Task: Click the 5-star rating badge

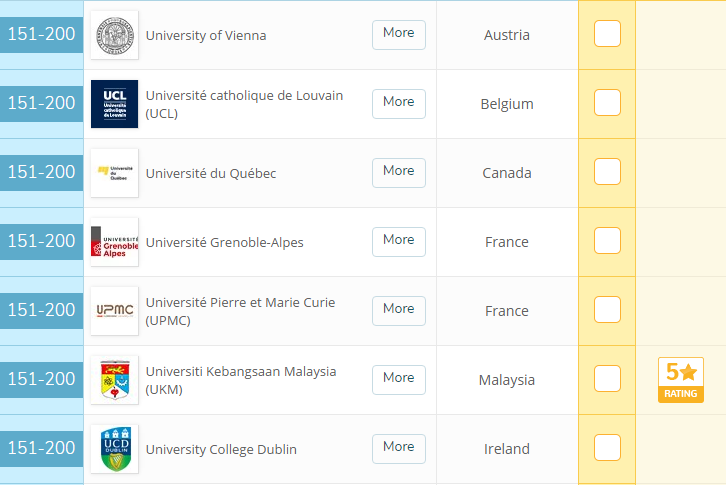Action: tap(680, 380)
